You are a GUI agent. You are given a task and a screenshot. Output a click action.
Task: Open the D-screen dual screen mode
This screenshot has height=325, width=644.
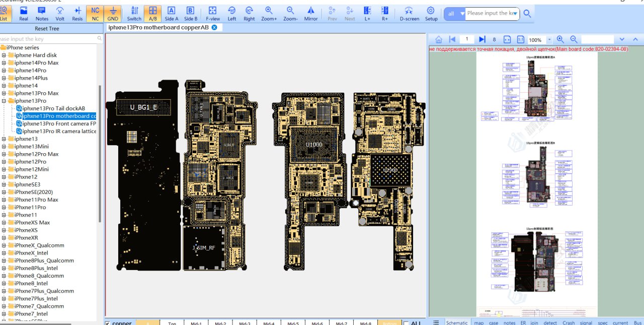(410, 14)
